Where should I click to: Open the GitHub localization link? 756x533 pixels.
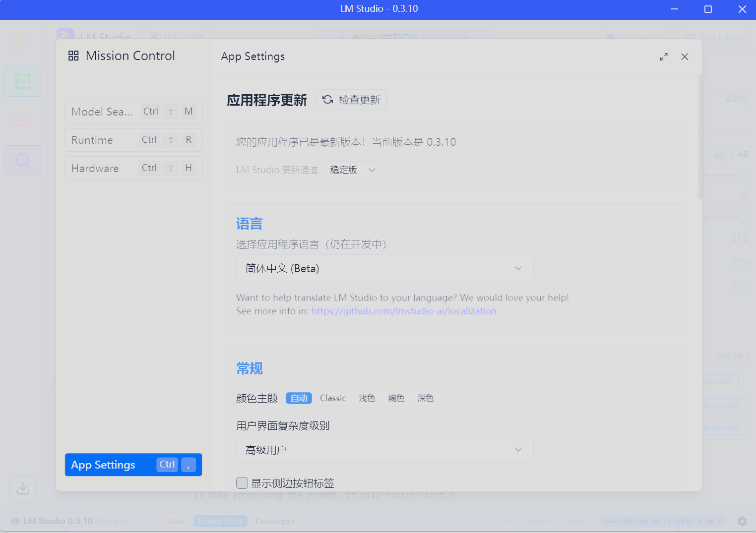pos(404,311)
